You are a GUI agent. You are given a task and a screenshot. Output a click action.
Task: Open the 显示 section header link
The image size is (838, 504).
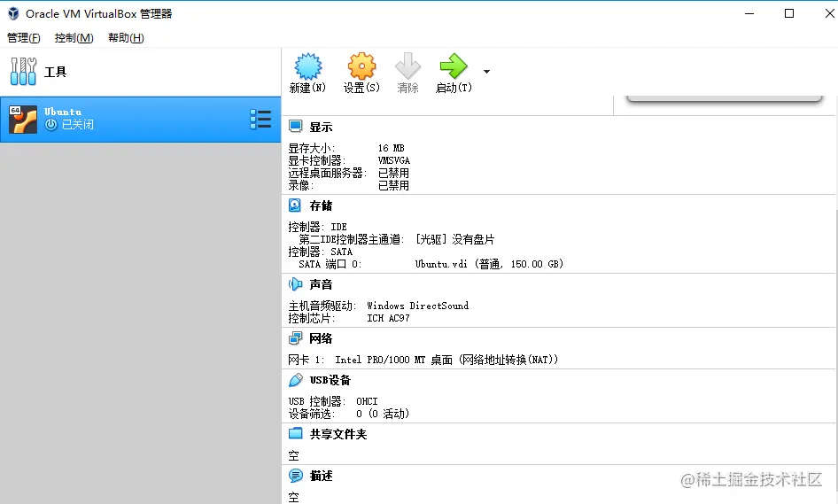coord(321,128)
